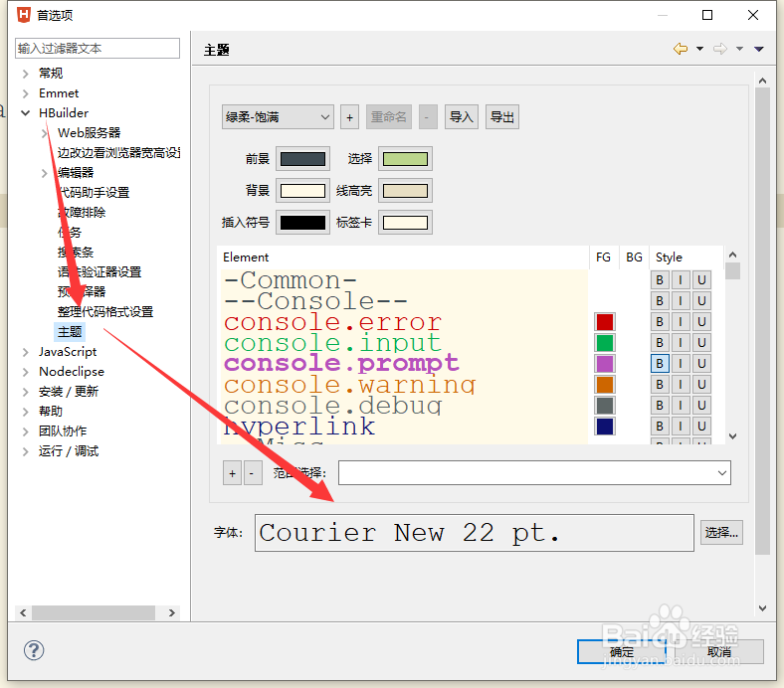The height and width of the screenshot is (688, 784).
Task: Expand the 运行 / 调试 tree node
Action: tap(26, 451)
